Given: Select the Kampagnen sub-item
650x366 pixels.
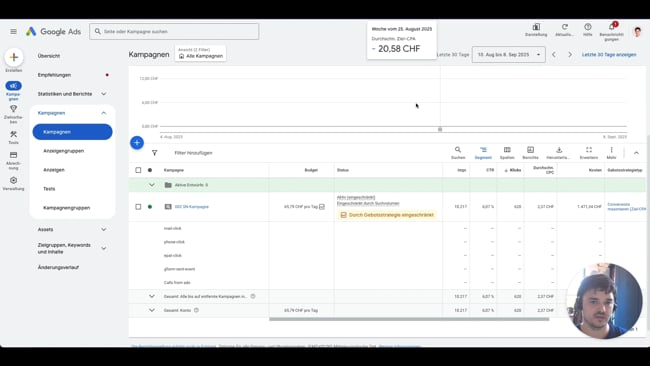Looking at the screenshot, I should (x=73, y=132).
